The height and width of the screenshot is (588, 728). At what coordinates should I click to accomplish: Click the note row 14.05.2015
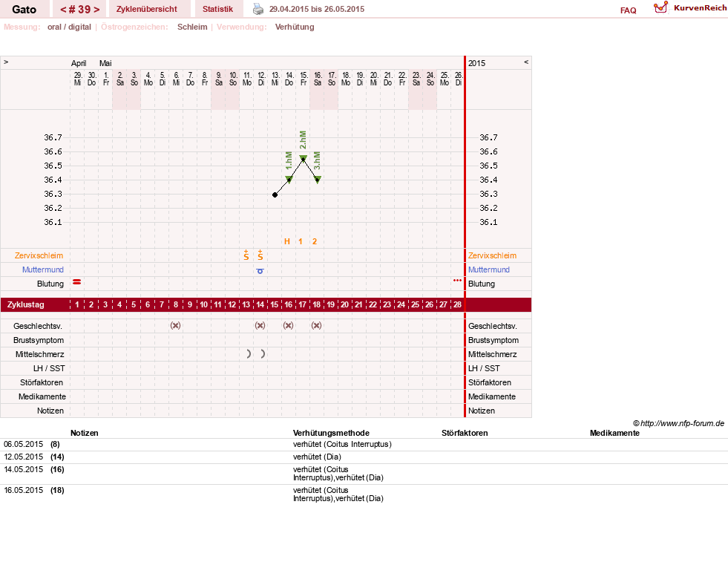click(364, 474)
